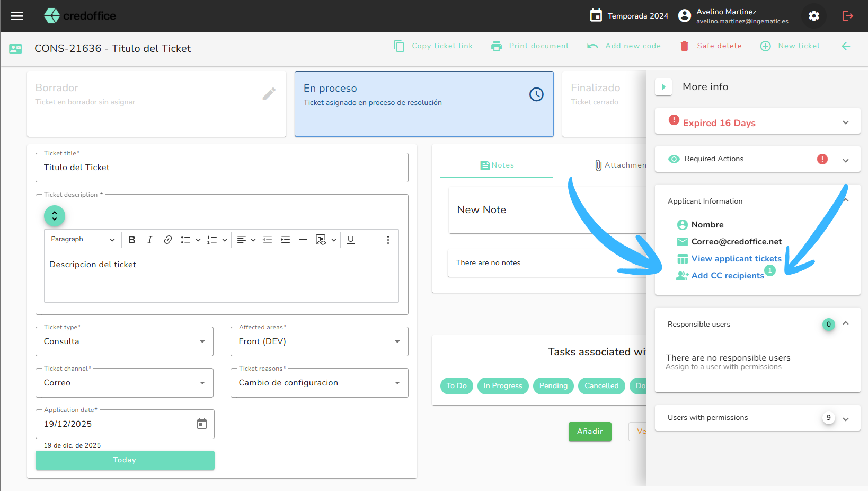
Task: Toggle underline in the description editor
Action: click(351, 240)
